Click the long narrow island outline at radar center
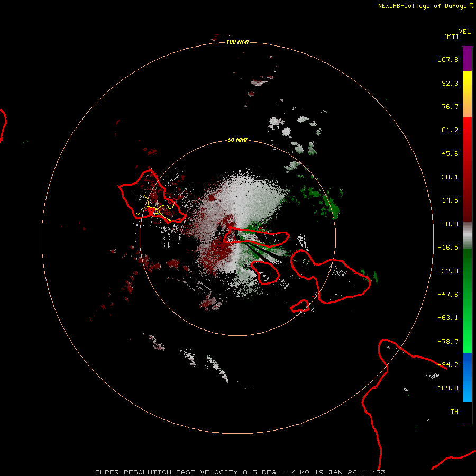 coord(257,237)
